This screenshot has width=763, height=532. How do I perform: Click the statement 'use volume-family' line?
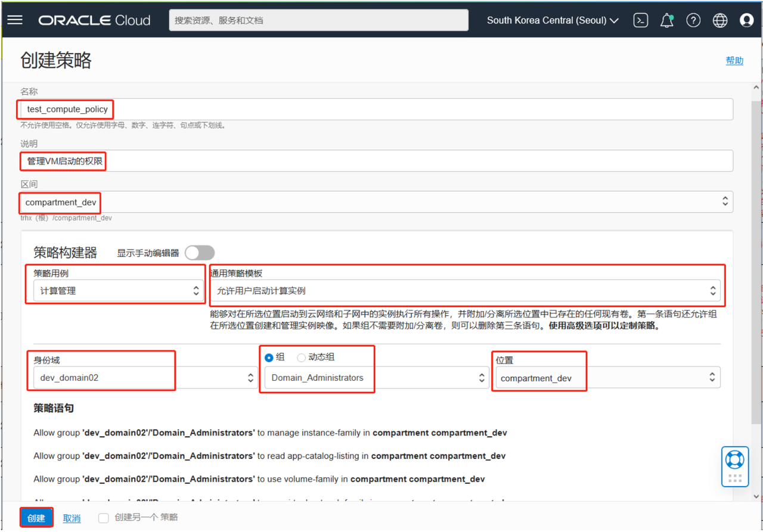coord(259,479)
